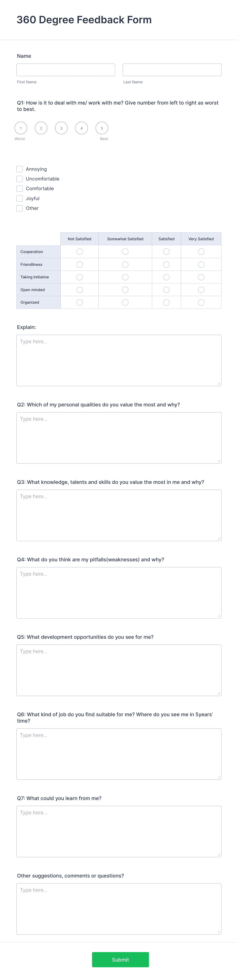Focus the Explain text area
This screenshot has width=238, height=980.
pyautogui.click(x=119, y=360)
